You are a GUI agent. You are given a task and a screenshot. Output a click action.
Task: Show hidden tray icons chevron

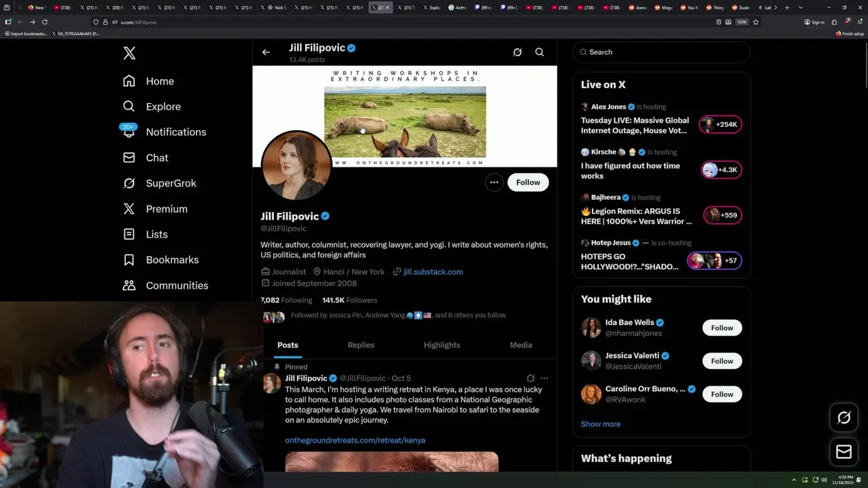(794, 480)
